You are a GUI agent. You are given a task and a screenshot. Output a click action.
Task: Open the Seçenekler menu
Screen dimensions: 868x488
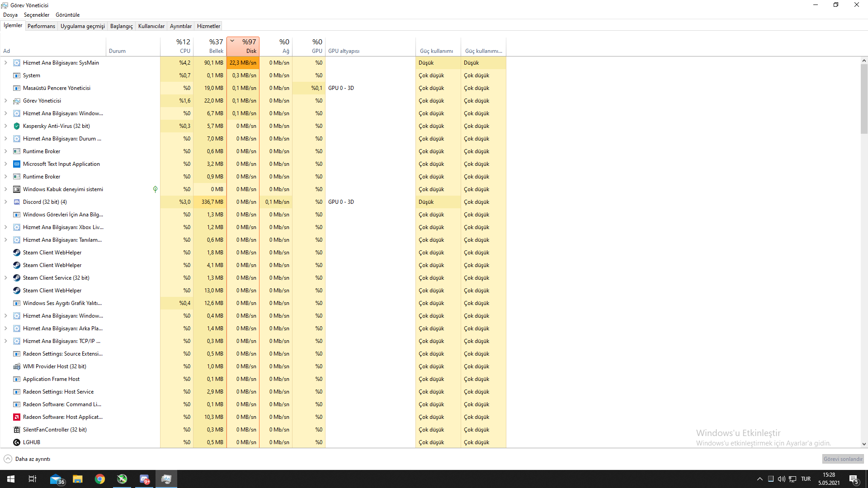(37, 15)
